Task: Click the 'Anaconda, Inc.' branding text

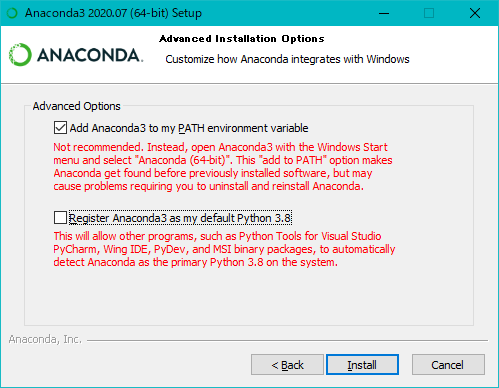Action: click(x=45, y=339)
